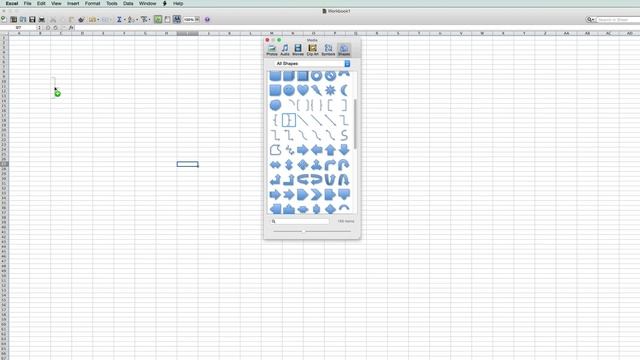Open the File menu
Image resolution: width=640 pixels, height=360 pixels.
[x=27, y=3]
